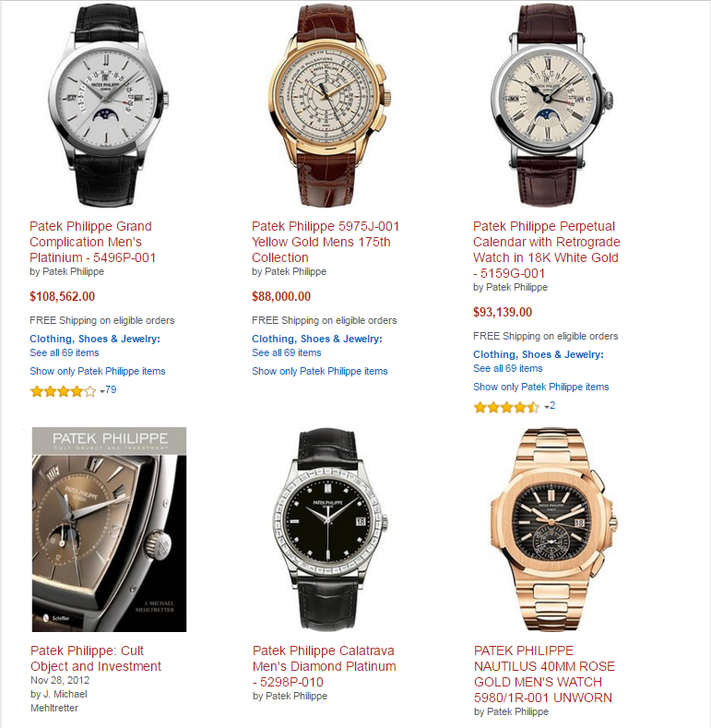Image resolution: width=711 pixels, height=728 pixels.
Task: Open the Grand Complication 5496P-001 watch image
Action: 108,104
